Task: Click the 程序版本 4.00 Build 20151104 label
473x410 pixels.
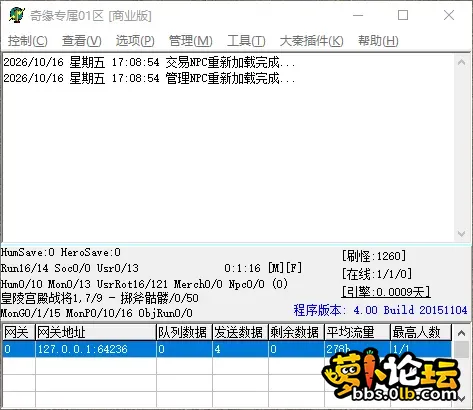Action: click(x=380, y=310)
